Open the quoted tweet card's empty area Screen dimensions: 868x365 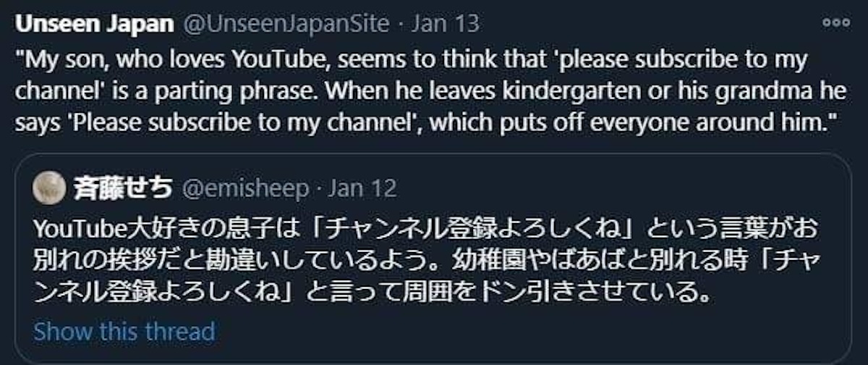(579, 333)
